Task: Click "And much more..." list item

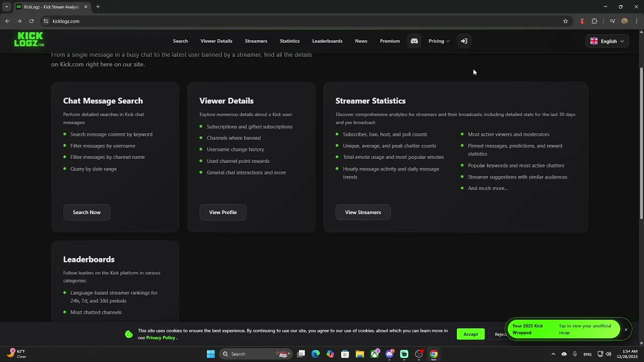Action: [488, 189]
